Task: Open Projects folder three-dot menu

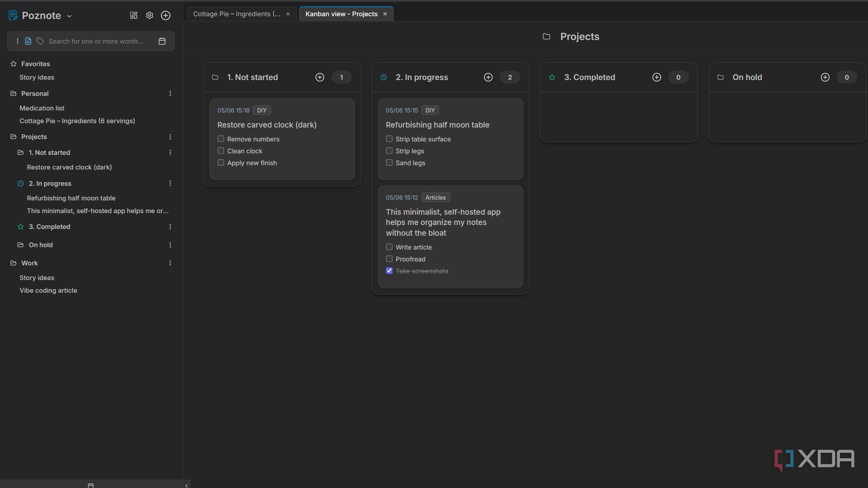Action: click(170, 137)
